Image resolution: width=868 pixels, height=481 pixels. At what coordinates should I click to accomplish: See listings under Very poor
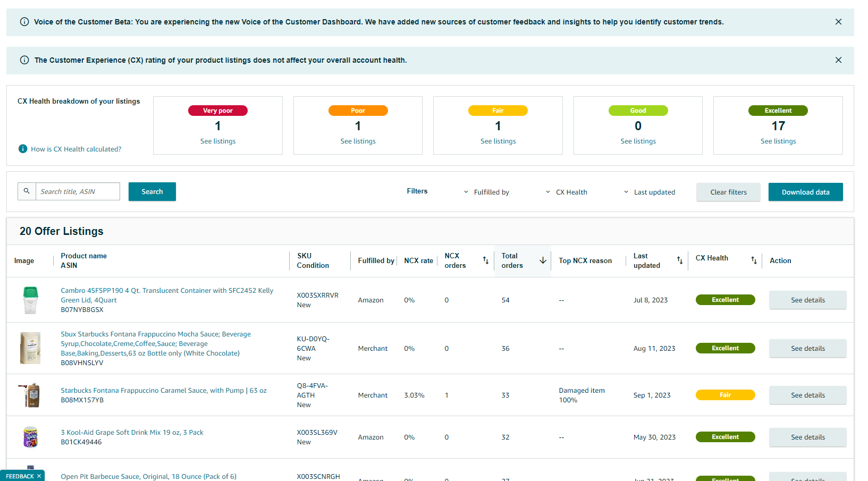(218, 141)
